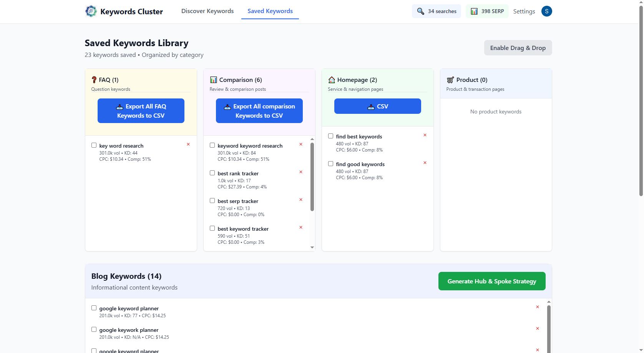Open Settings from the top navigation
The width and height of the screenshot is (644, 353).
[524, 11]
